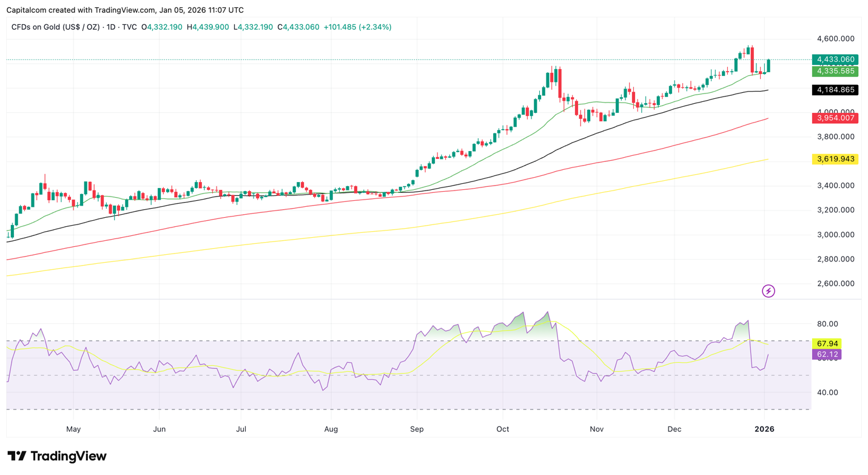Screen dimensions: 868x475
Task: Click the May label on time axis
Action: [73, 429]
